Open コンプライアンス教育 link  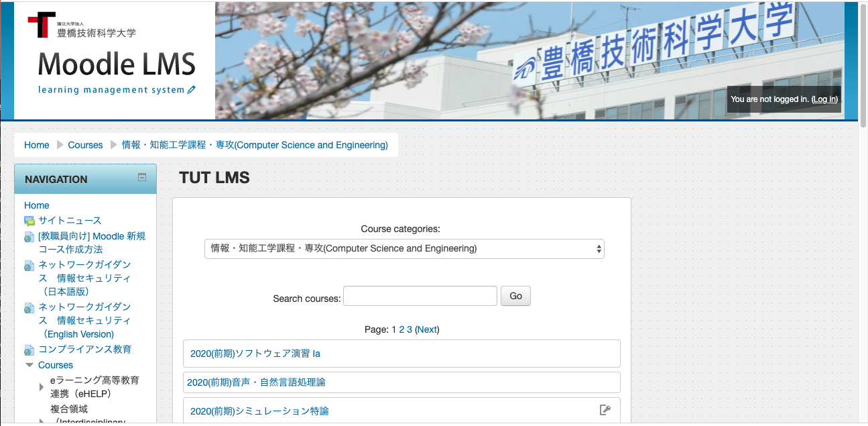(x=85, y=350)
